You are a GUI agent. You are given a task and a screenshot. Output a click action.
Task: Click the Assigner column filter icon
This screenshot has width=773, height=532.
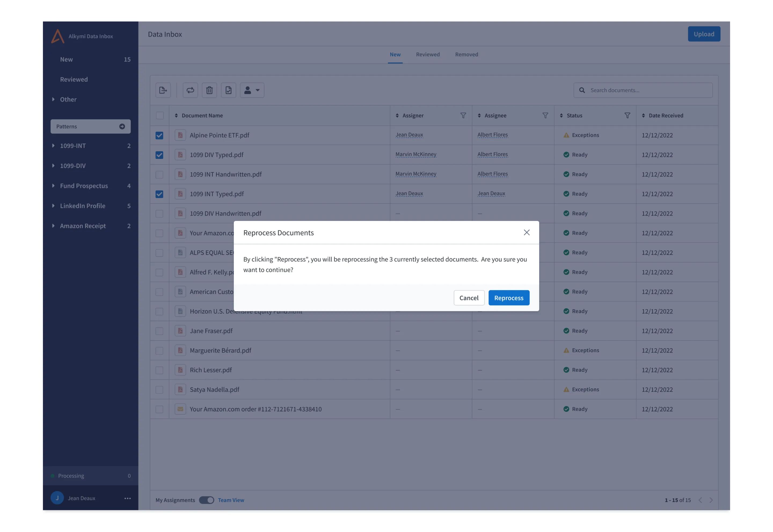pyautogui.click(x=463, y=115)
